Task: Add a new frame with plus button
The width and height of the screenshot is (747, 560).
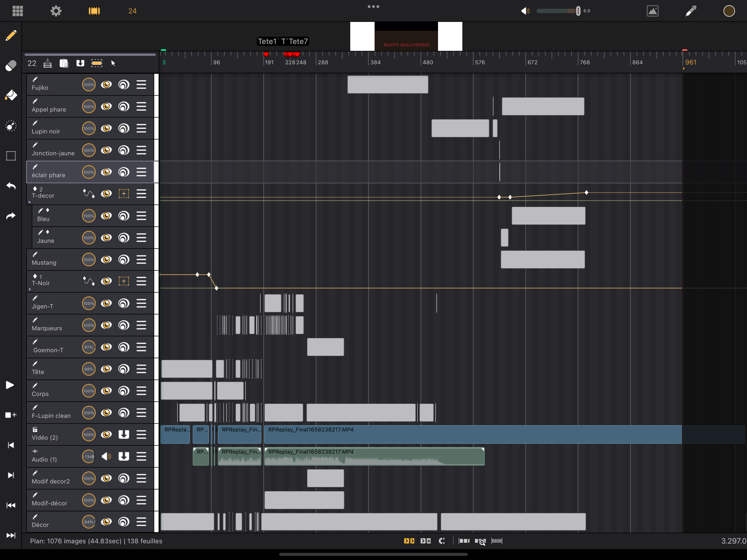Action: [x=11, y=415]
